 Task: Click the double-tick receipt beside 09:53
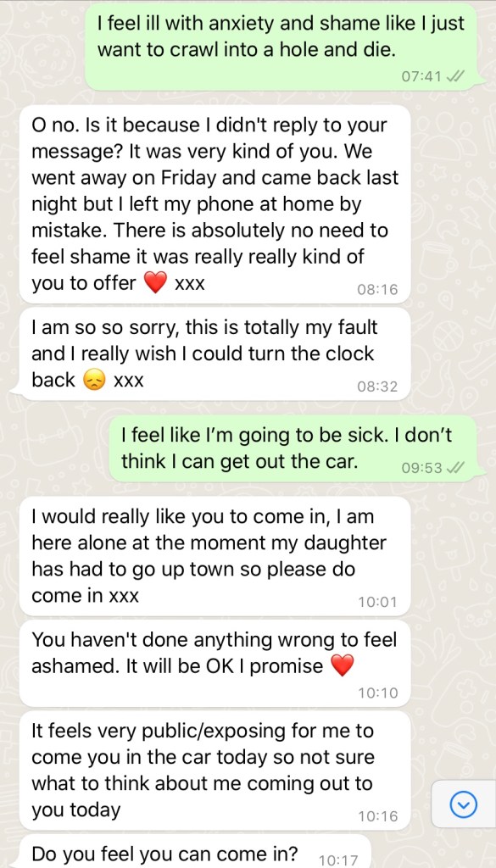tap(457, 468)
